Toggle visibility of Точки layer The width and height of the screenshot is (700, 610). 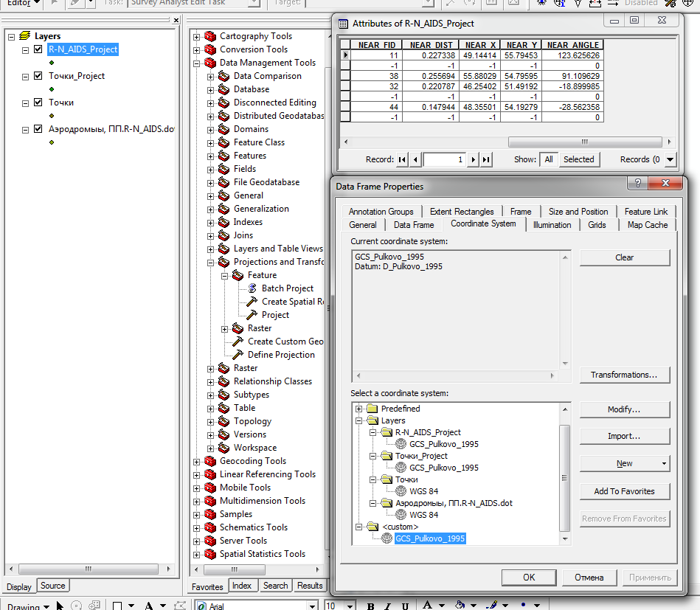coord(38,103)
